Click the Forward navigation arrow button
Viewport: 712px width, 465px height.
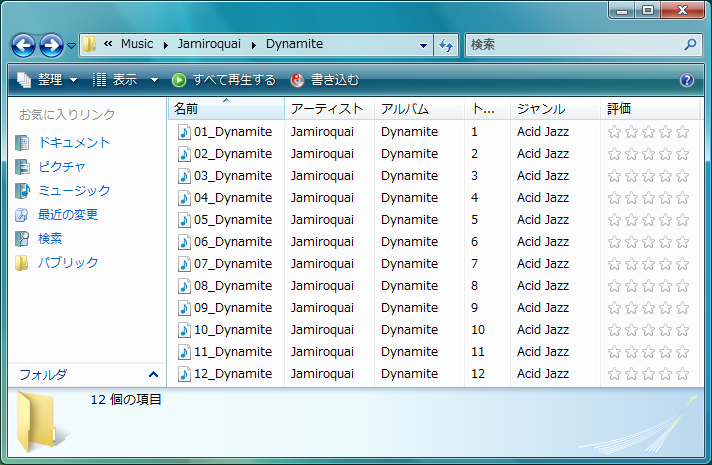click(51, 45)
